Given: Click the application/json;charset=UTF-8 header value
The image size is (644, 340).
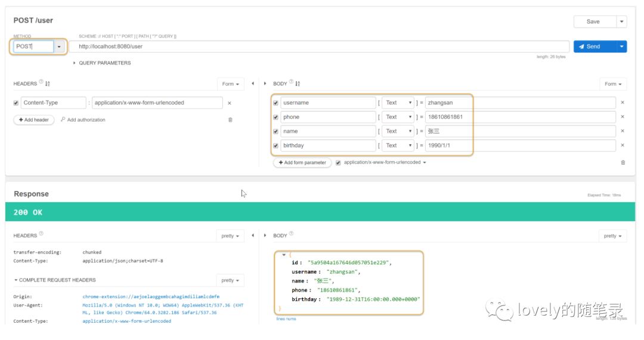Looking at the screenshot, I should 123,261.
